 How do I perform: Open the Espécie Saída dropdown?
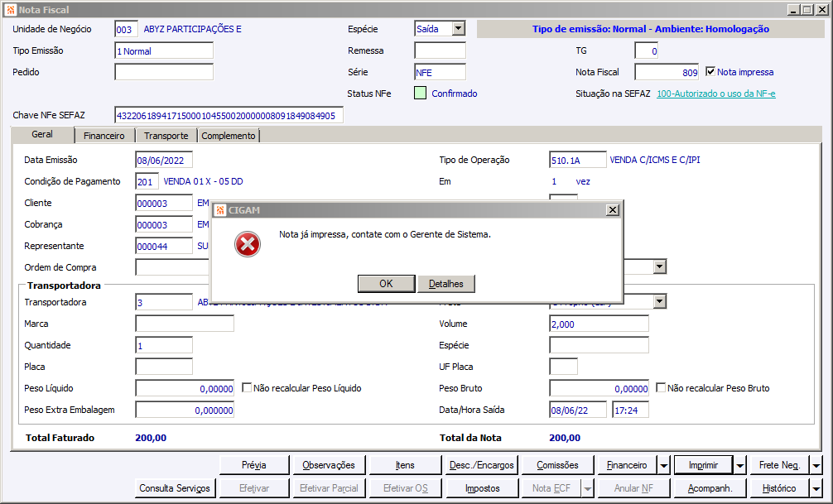coord(459,29)
